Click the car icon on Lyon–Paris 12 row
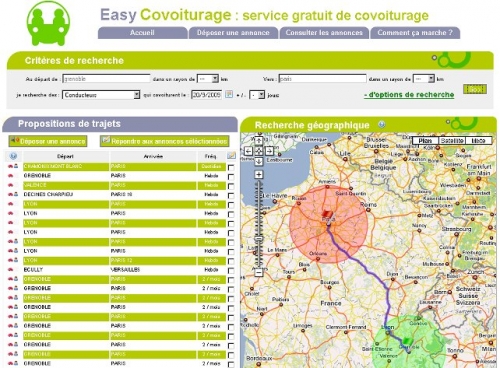Screen dimensions: 500x368 [10, 260]
